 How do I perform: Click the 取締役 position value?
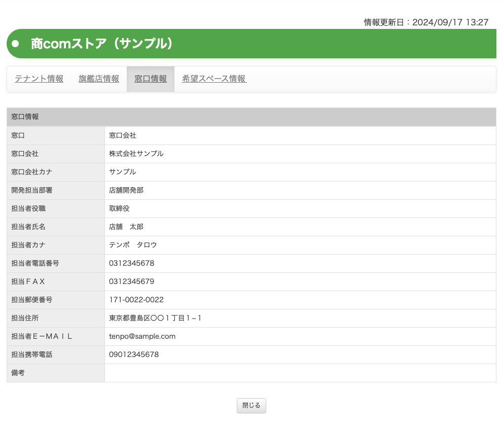120,208
